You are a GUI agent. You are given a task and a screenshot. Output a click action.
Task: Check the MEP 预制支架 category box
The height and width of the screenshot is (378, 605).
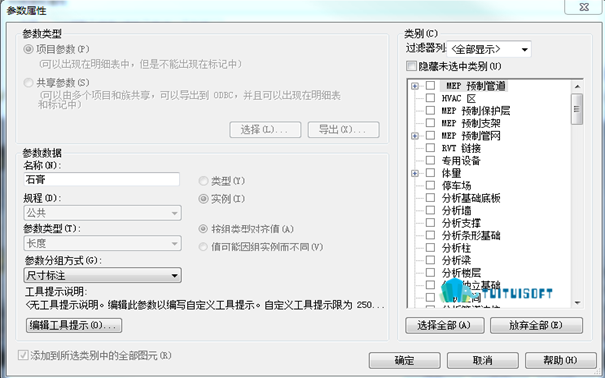pyautogui.click(x=430, y=123)
